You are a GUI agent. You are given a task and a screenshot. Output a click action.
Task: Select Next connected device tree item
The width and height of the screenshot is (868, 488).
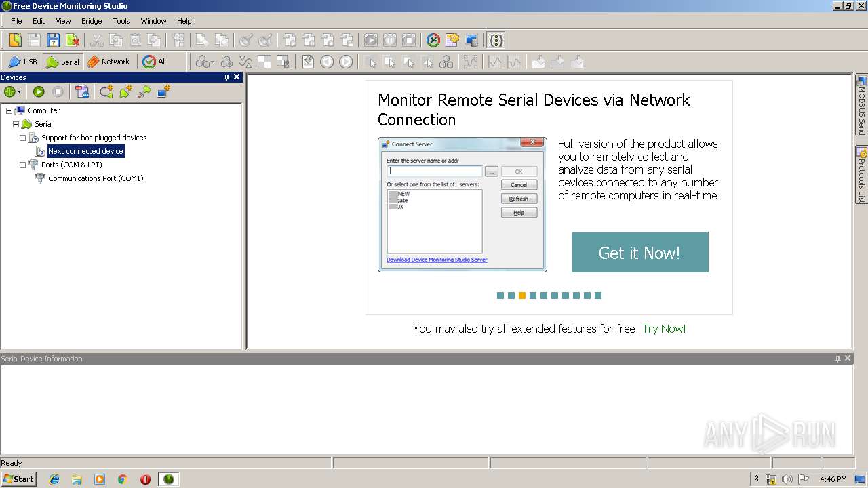click(85, 151)
